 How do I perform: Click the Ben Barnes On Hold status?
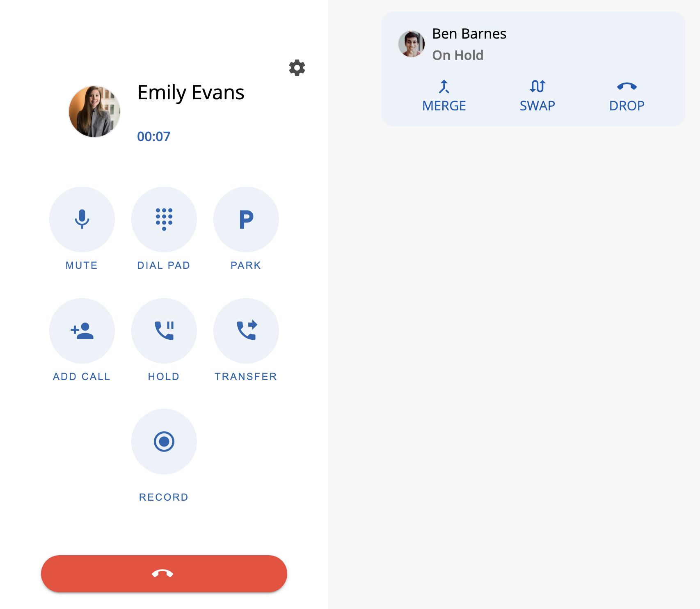[458, 55]
